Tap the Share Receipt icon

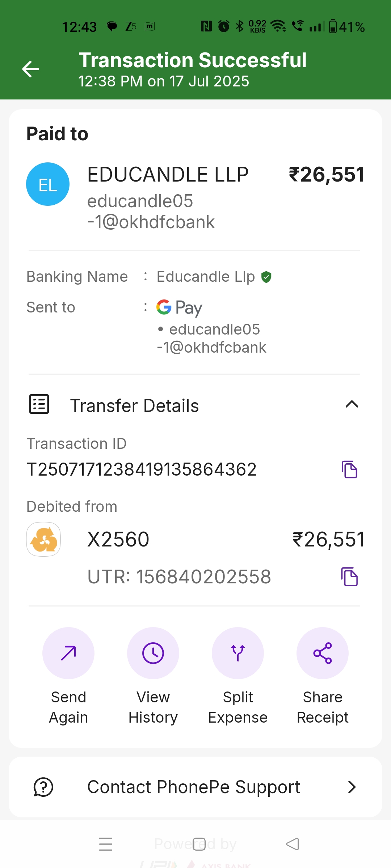(323, 653)
